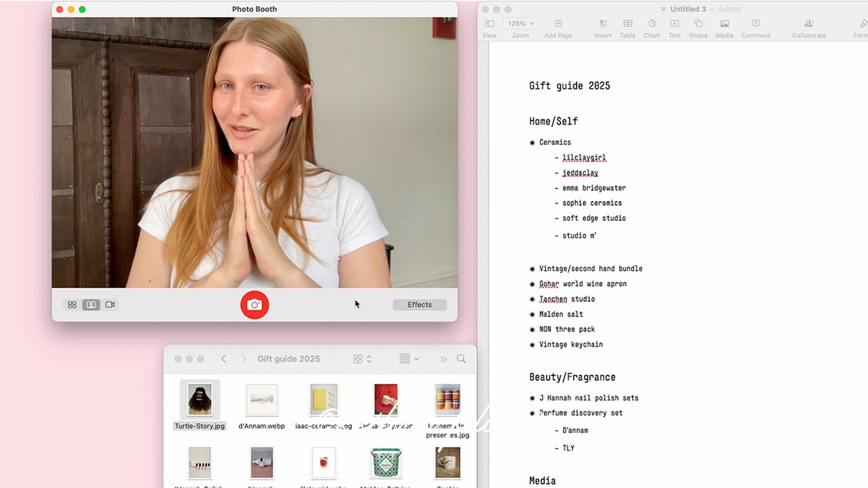This screenshot has height=488, width=868.
Task: Open the View menu in Pages toolbar
Action: coord(490,28)
